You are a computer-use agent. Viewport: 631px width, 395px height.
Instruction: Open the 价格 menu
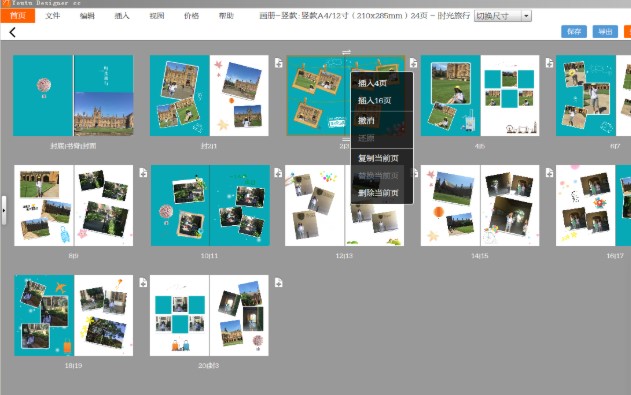[191, 16]
